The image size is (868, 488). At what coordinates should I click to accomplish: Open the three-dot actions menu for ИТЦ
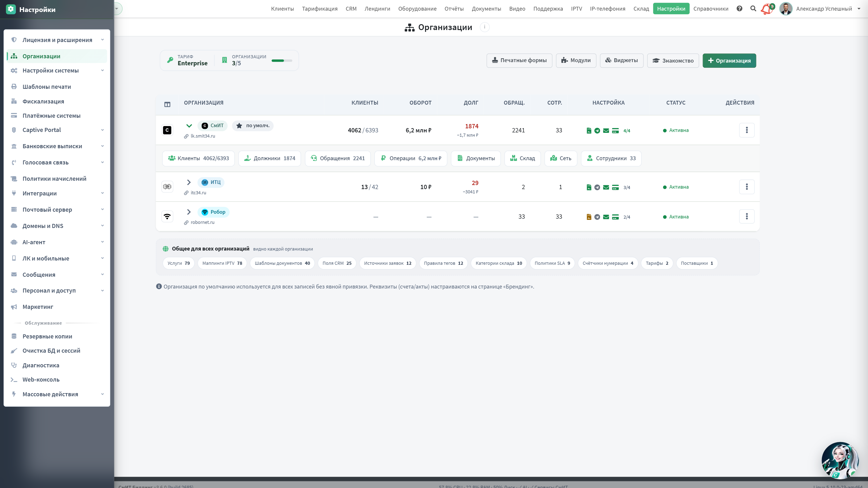pos(747,187)
